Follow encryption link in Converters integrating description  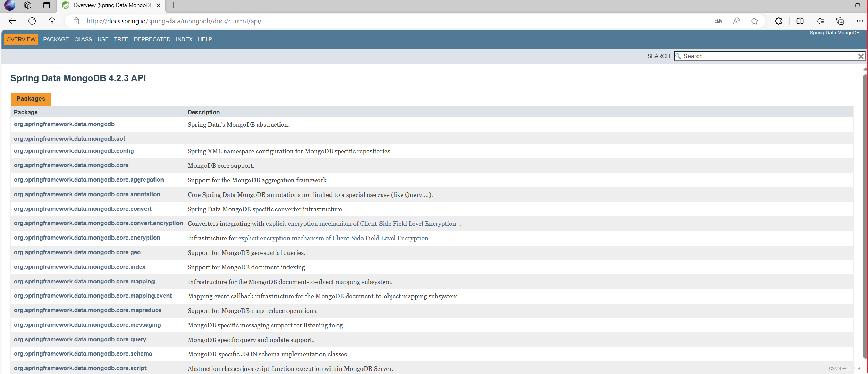point(361,224)
